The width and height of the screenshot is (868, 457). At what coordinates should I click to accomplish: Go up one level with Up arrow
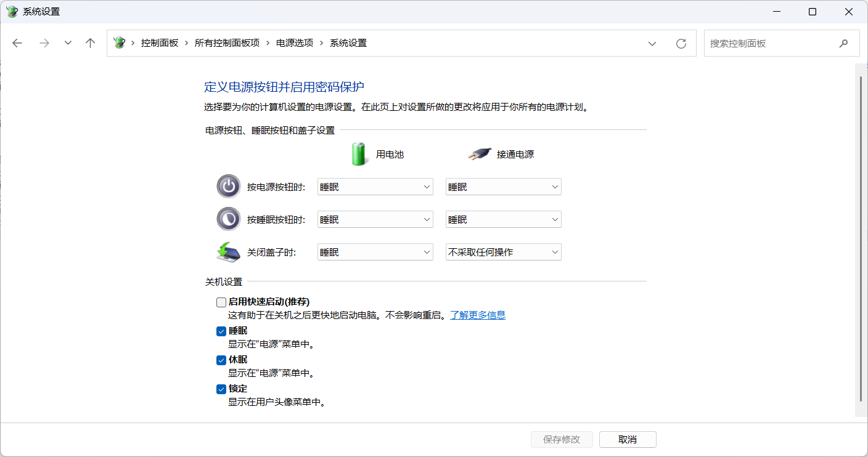[x=91, y=43]
